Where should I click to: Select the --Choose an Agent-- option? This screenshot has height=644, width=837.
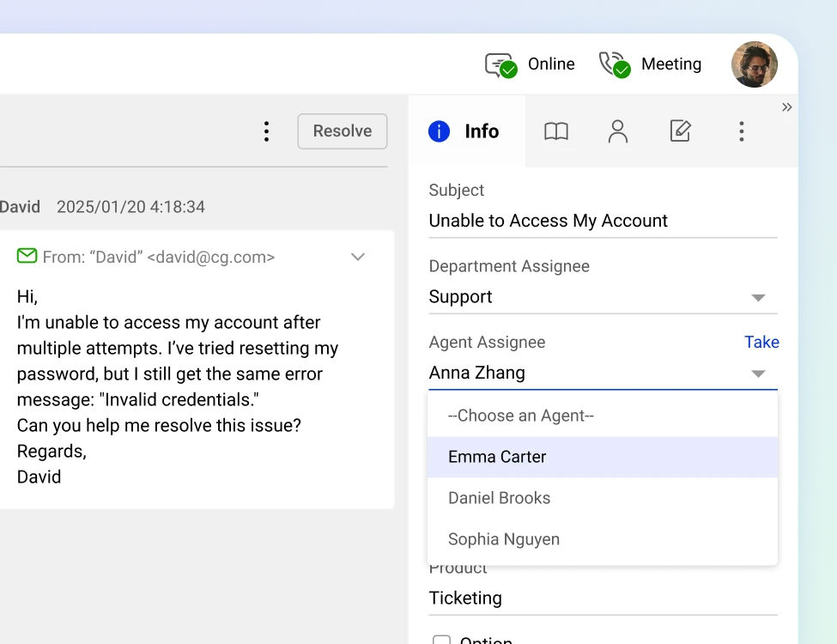pos(602,416)
